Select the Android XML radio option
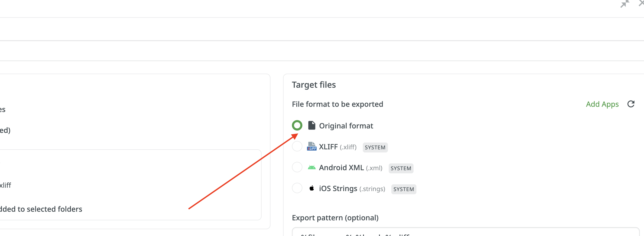Screen dimensions: 644x236 [297, 167]
